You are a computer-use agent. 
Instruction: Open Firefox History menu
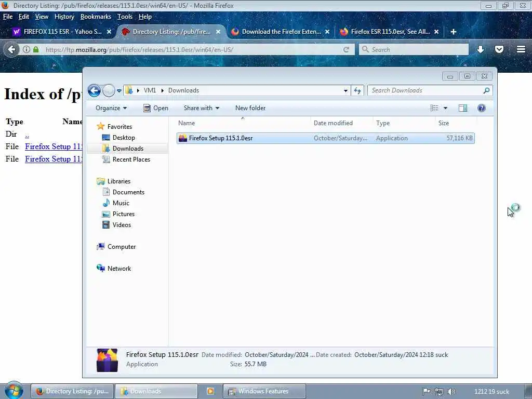(64, 17)
